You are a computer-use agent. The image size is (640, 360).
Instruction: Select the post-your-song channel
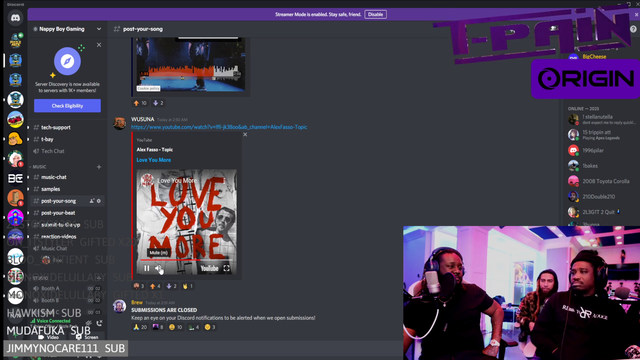[58, 201]
